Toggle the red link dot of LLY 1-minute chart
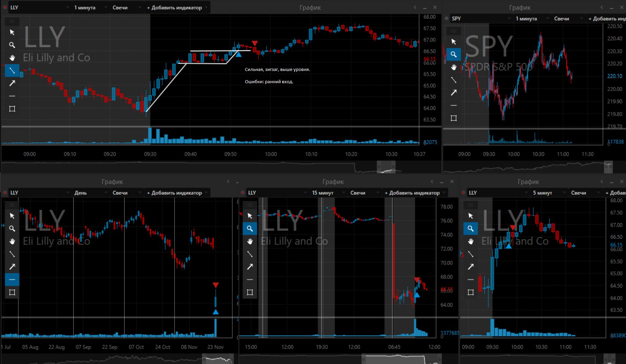Viewport: 626px width, 364px height. pyautogui.click(x=5, y=7)
